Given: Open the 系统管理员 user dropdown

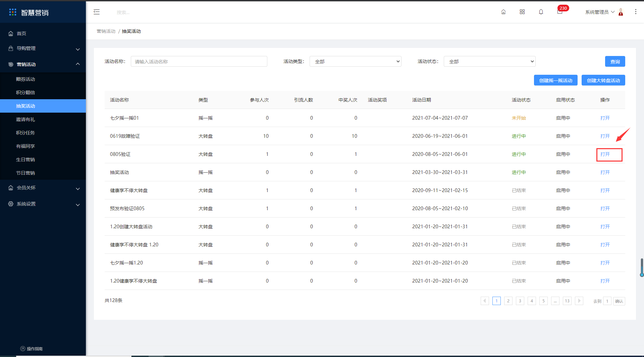Looking at the screenshot, I should (x=600, y=12).
